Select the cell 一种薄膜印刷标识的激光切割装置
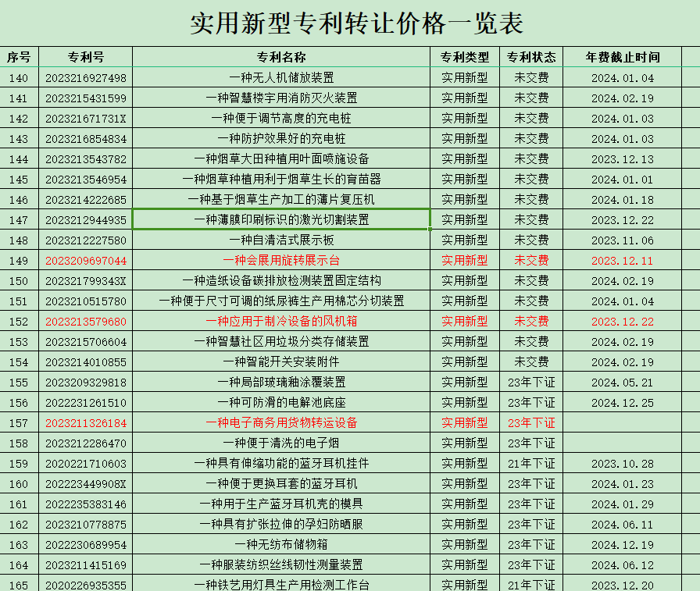 tap(281, 219)
